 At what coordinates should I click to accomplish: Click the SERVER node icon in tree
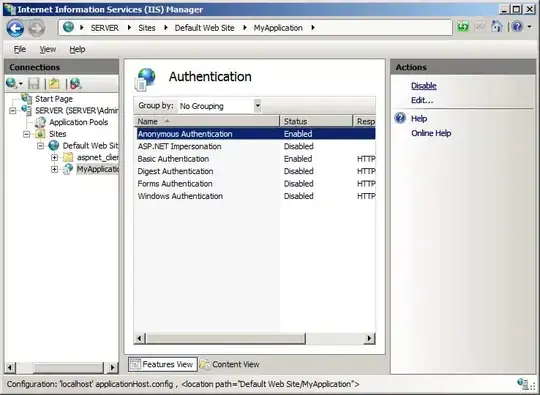pos(27,110)
